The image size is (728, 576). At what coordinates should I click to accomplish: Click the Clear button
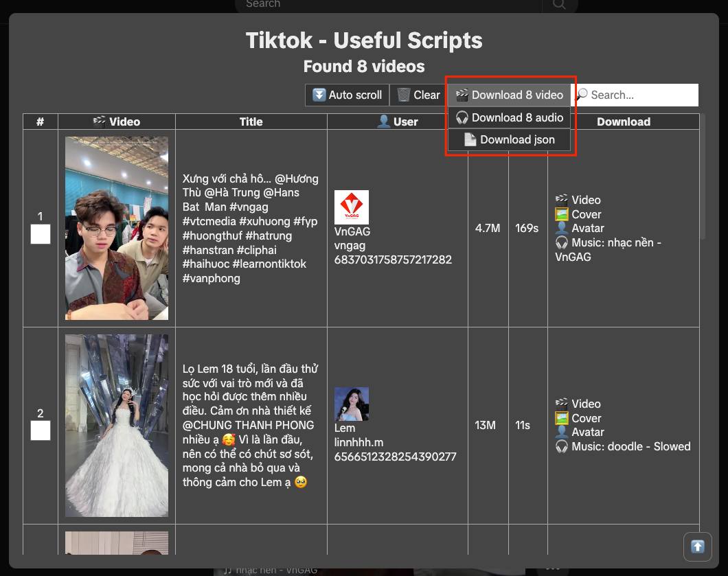(418, 95)
